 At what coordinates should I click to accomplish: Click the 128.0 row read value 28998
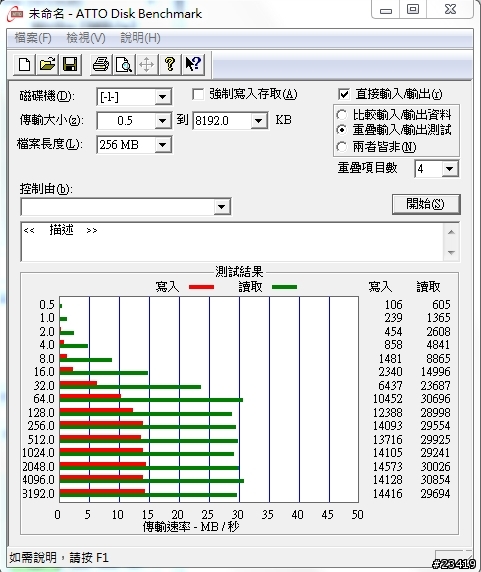435,413
